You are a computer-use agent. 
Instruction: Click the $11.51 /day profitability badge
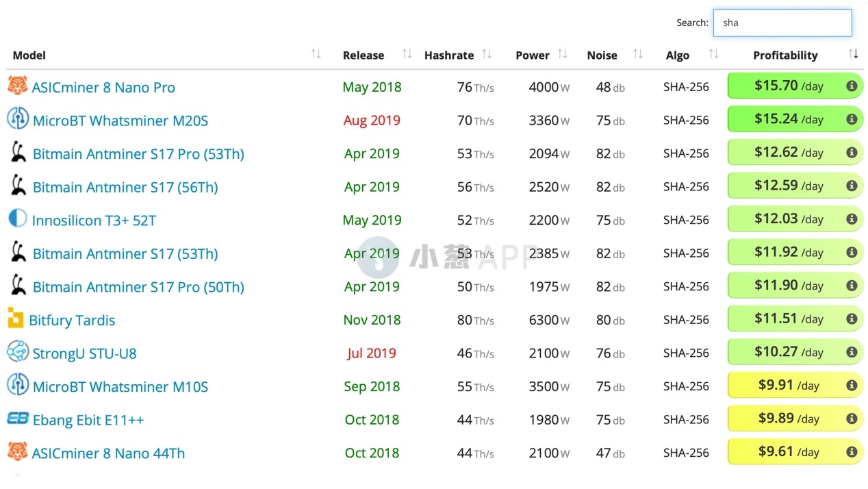(x=795, y=319)
